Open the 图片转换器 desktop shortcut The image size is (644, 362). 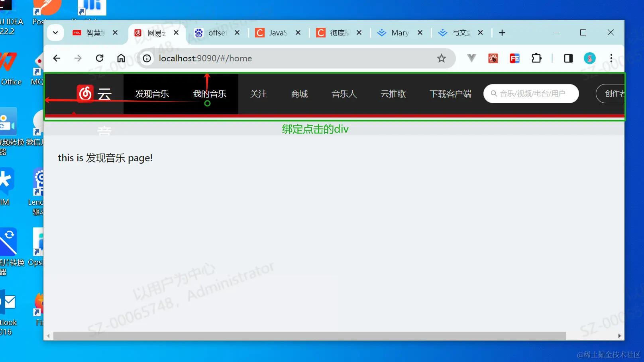(12, 252)
